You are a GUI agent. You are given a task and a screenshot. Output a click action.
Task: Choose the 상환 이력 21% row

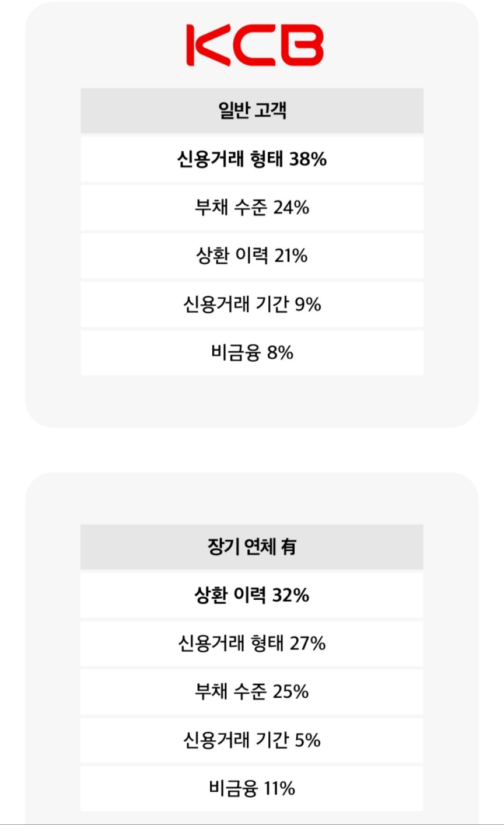click(x=252, y=256)
